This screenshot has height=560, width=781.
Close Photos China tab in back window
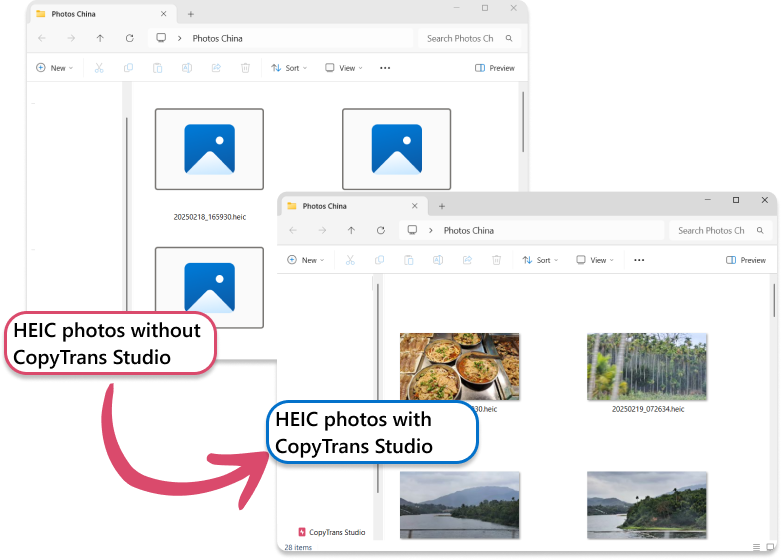(163, 14)
